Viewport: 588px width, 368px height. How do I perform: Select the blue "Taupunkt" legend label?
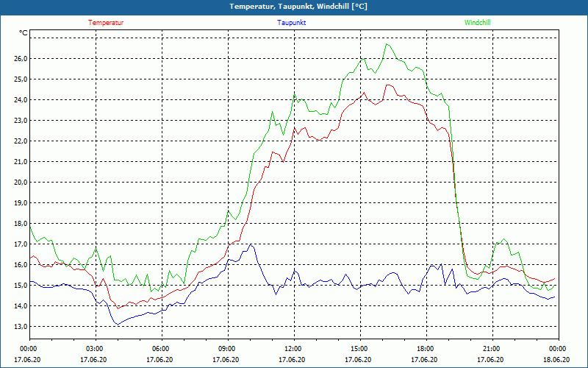[x=292, y=23]
